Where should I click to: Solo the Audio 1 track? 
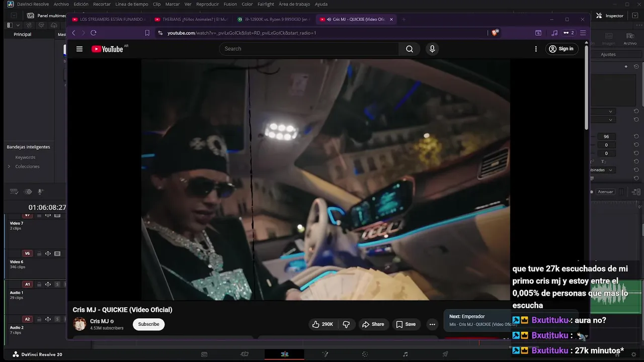point(57,284)
